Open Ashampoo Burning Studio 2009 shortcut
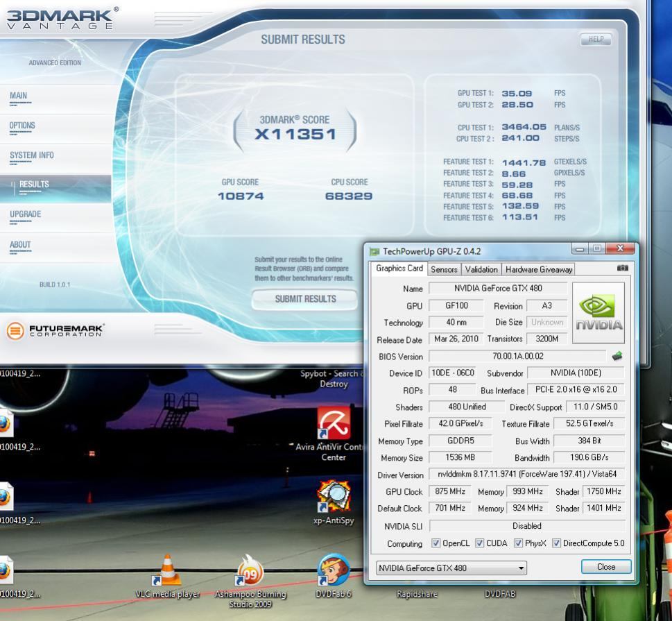 coord(250,581)
